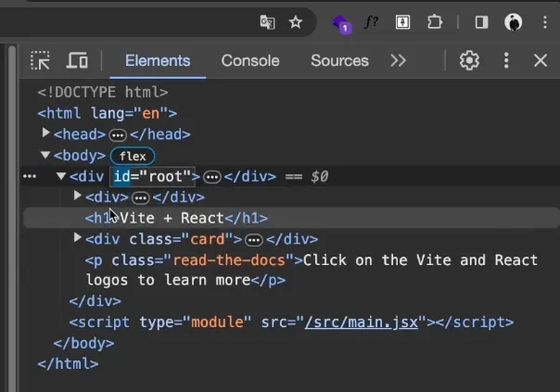
Task: Open the Chrome profile avatar
Action: click(514, 22)
